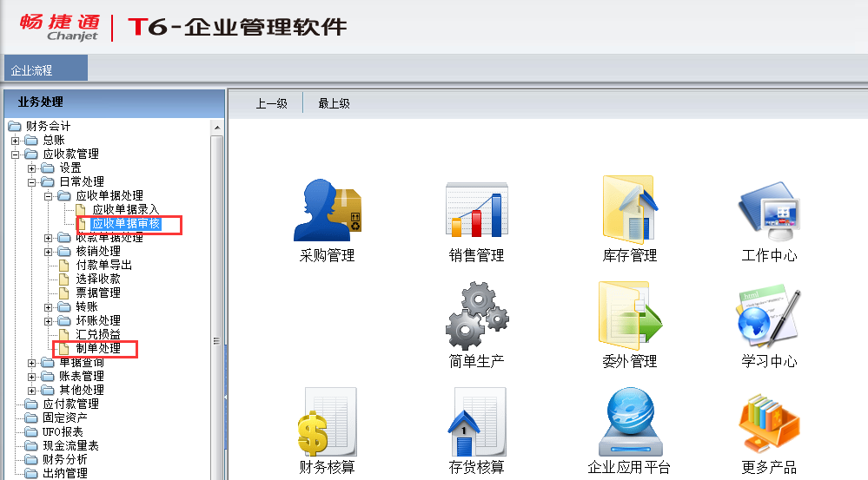The height and width of the screenshot is (480, 868).
Task: Select the 固定资产 label
Action: click(65, 418)
